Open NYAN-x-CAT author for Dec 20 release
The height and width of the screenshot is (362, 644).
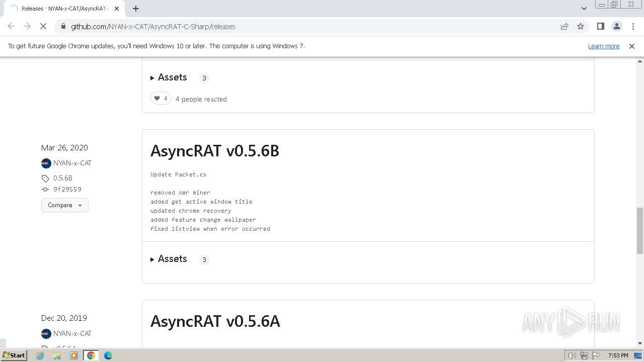(72, 333)
